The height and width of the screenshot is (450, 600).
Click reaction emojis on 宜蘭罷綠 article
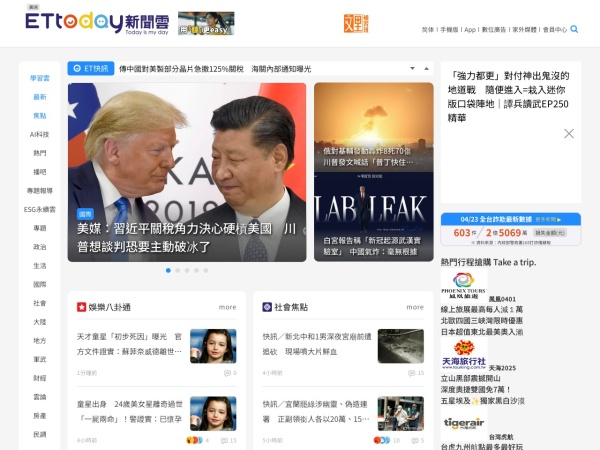click(x=382, y=440)
